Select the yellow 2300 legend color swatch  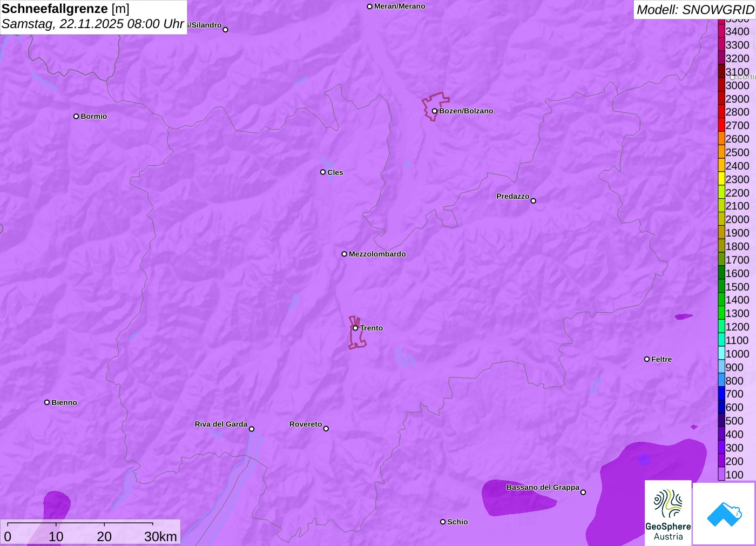point(721,179)
